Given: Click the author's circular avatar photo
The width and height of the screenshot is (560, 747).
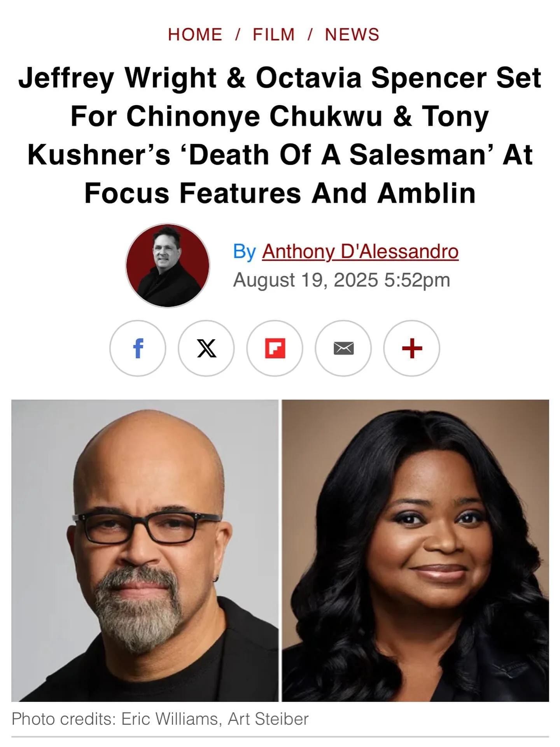Looking at the screenshot, I should tap(168, 265).
